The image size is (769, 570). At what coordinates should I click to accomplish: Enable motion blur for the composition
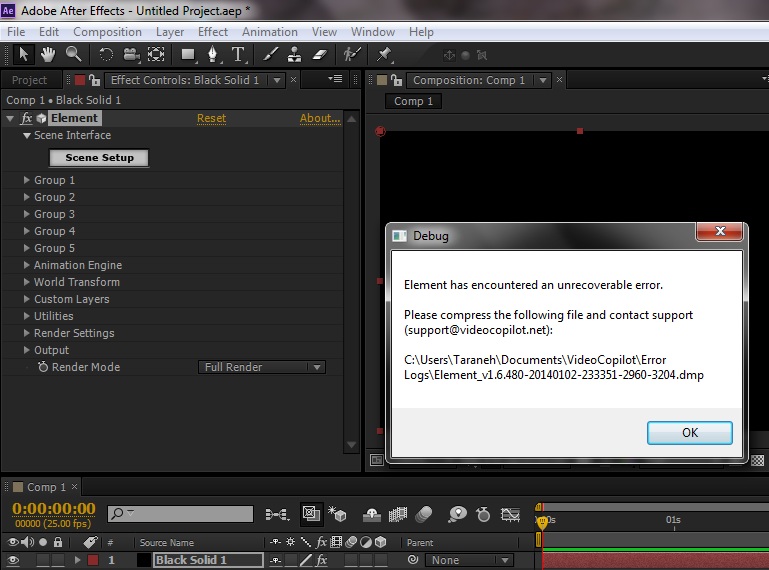coord(424,514)
